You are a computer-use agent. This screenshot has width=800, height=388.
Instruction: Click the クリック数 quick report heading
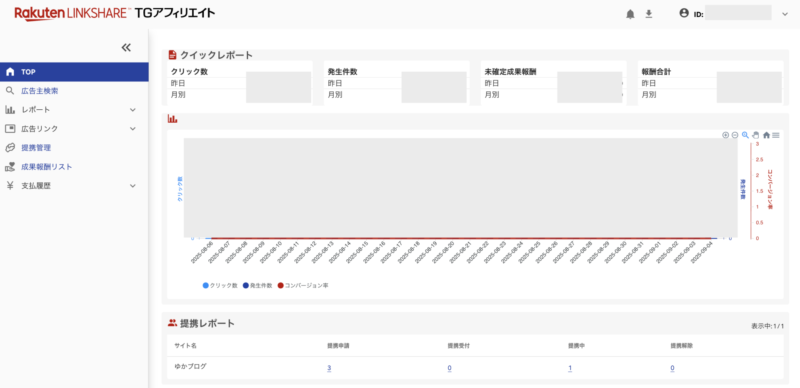click(189, 72)
